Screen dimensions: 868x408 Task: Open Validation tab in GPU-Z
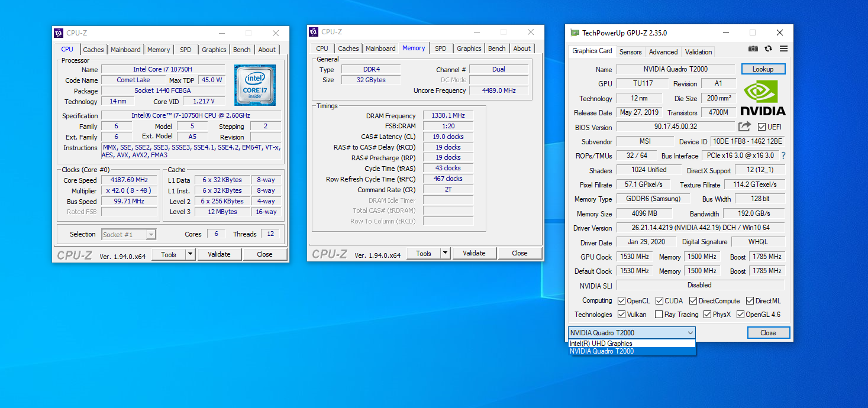coord(698,51)
